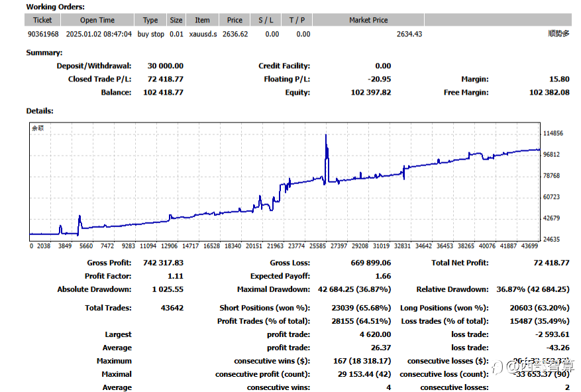Click the Gross Profit value 742 317.83

163,263
